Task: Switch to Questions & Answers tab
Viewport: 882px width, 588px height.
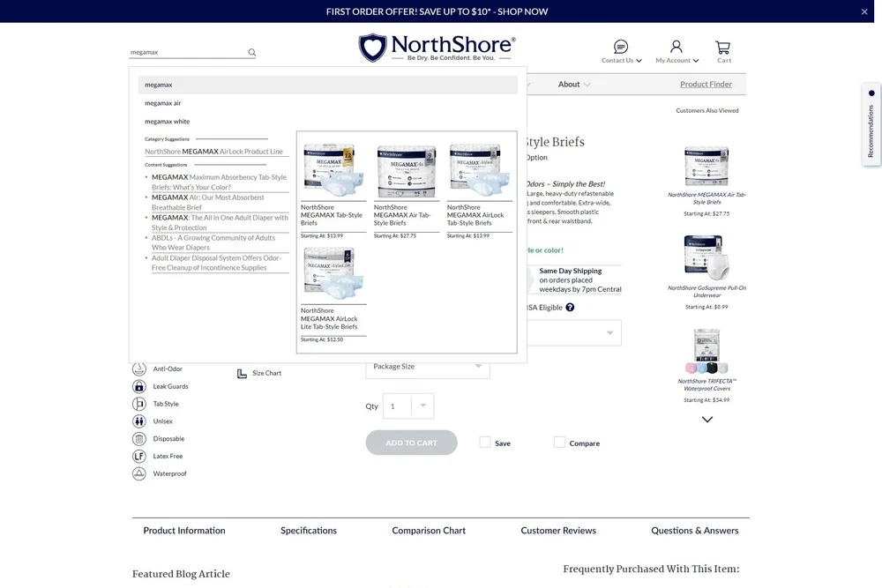Action: coord(695,530)
